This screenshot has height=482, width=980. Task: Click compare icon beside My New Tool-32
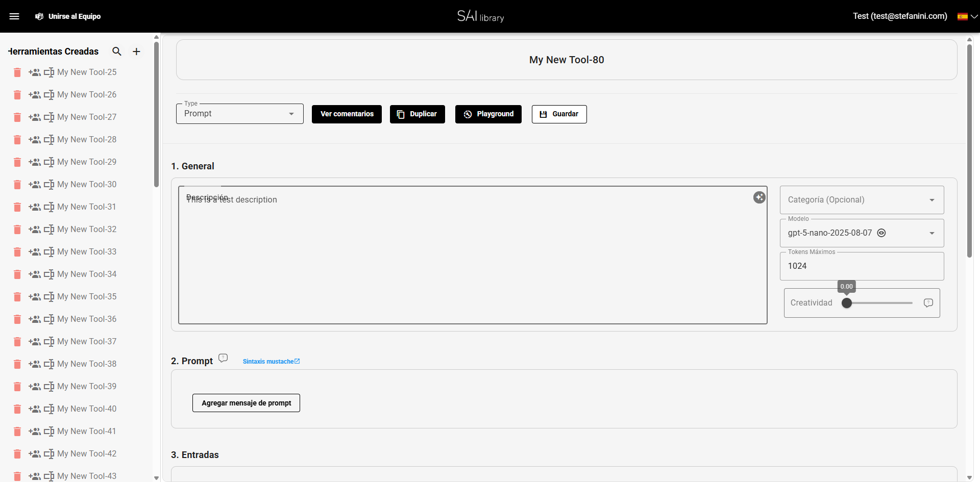tap(49, 230)
